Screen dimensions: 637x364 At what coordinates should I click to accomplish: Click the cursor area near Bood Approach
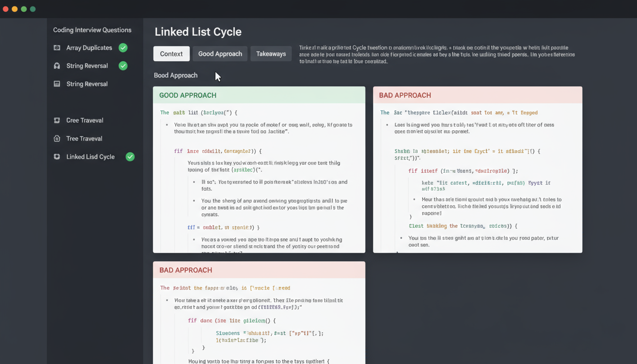click(216, 76)
